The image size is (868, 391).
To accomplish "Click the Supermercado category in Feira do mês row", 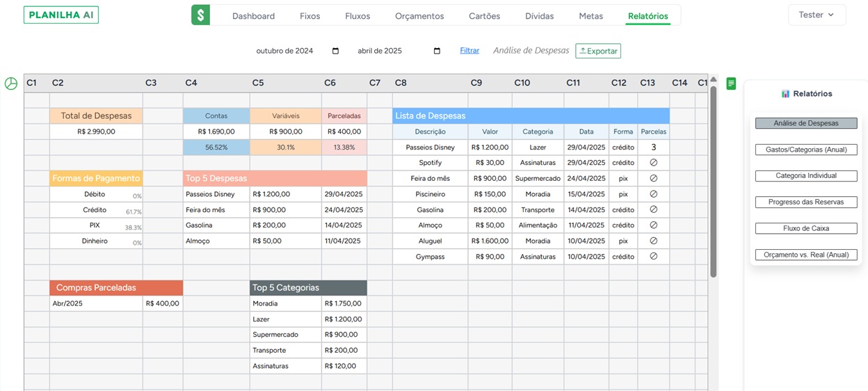I will coord(538,178).
